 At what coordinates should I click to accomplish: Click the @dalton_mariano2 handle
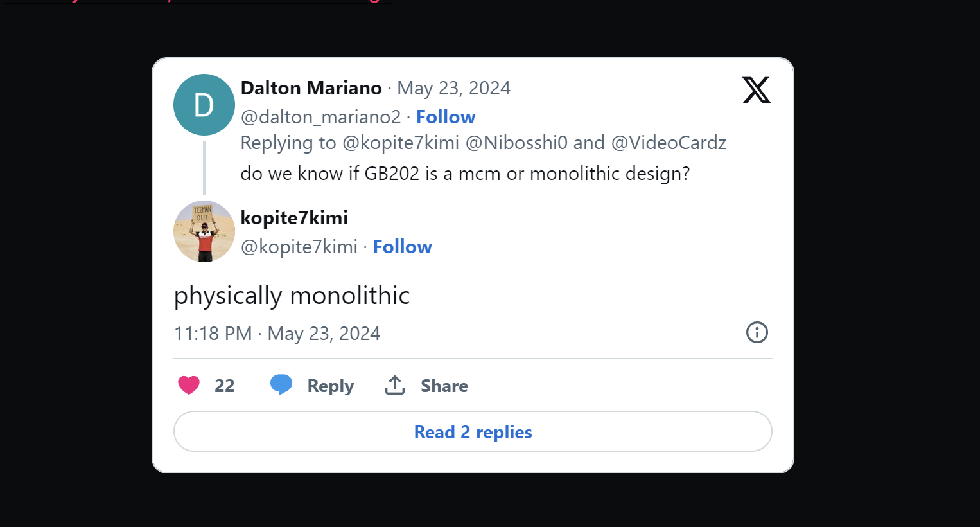[320, 117]
